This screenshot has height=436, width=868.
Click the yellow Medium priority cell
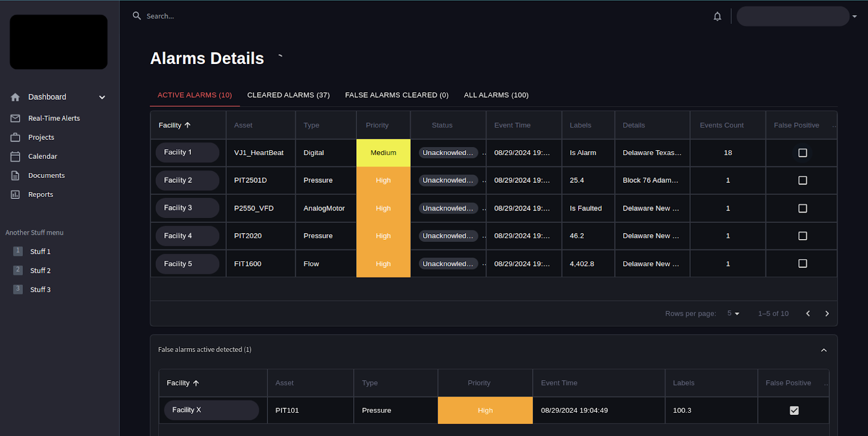click(x=384, y=153)
